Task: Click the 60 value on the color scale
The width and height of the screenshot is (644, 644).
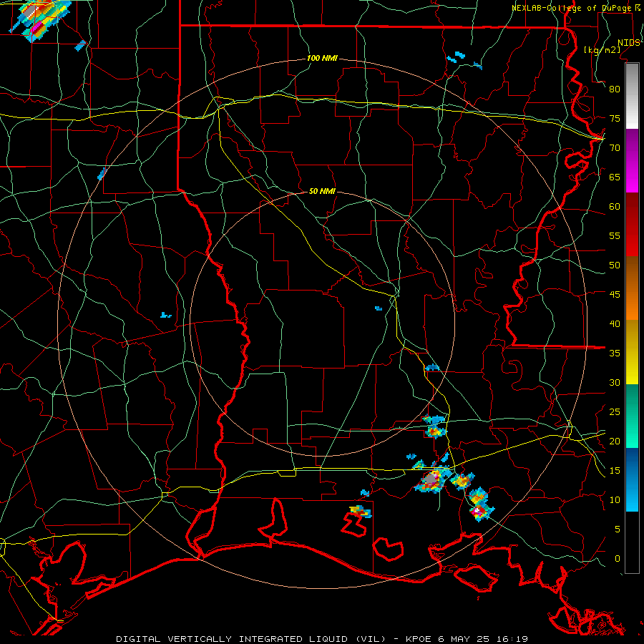Action: 615,207
